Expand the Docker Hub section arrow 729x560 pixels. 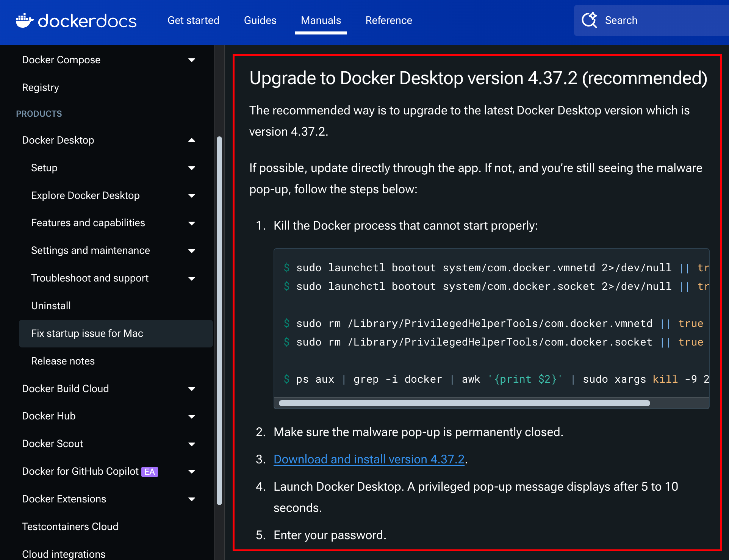(192, 416)
